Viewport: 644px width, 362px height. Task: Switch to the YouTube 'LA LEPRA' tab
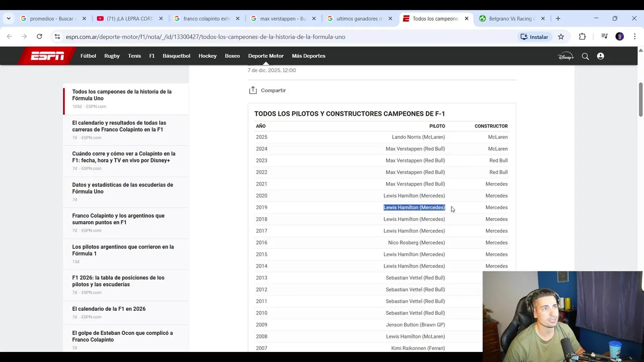[x=129, y=19]
